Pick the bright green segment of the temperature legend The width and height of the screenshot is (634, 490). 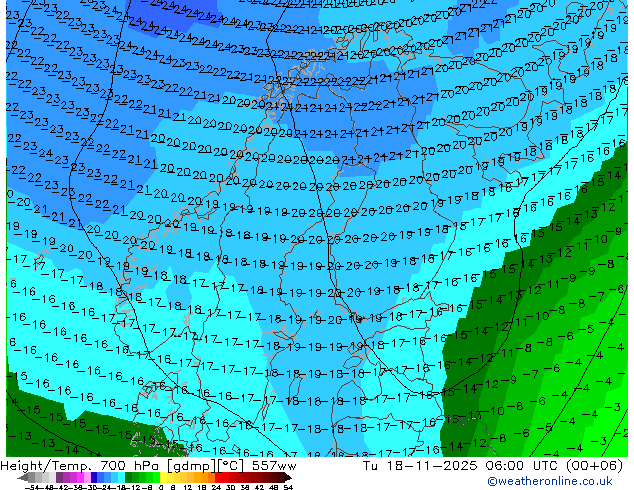pos(156,478)
